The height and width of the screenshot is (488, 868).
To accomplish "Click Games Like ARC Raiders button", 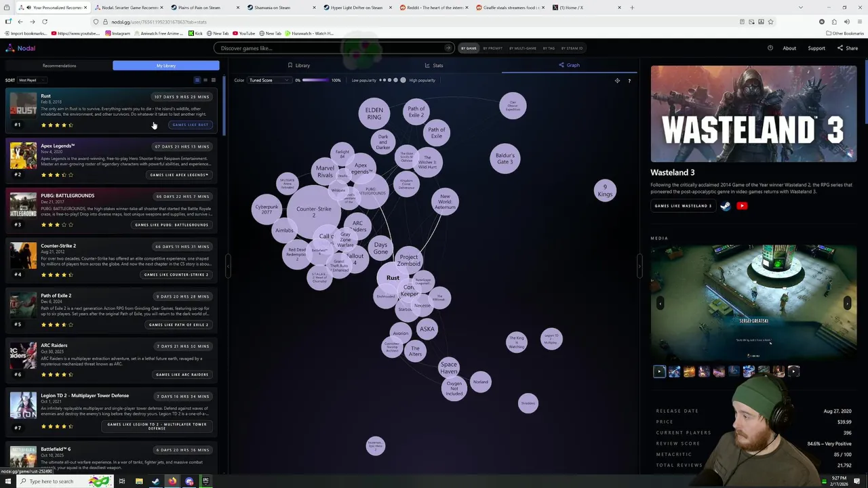I will click(182, 375).
